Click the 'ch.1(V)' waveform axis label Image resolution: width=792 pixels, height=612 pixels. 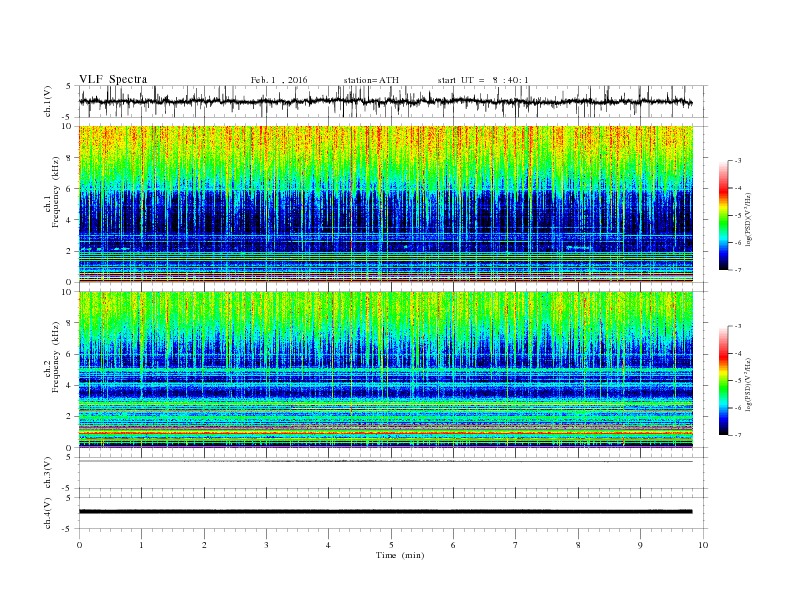tap(48, 102)
